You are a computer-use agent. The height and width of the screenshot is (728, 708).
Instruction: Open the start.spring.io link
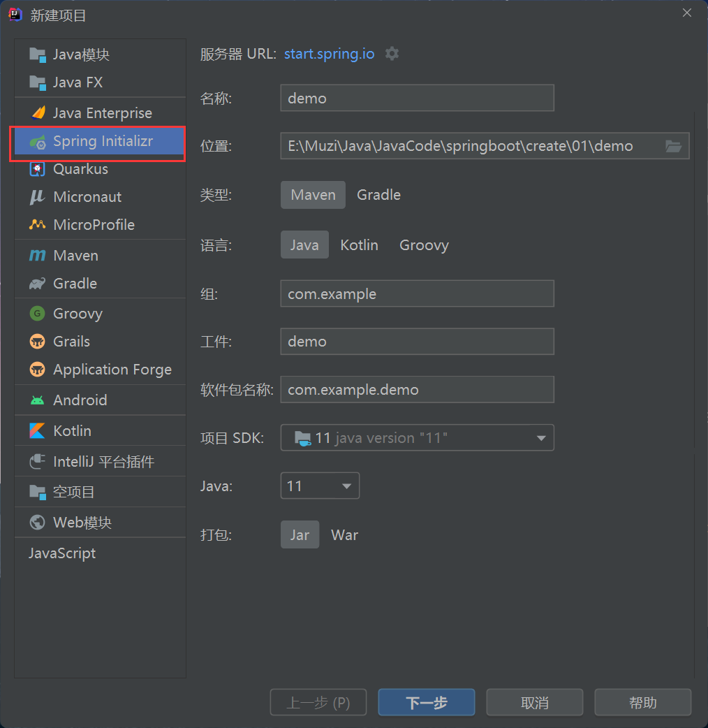pyautogui.click(x=329, y=54)
